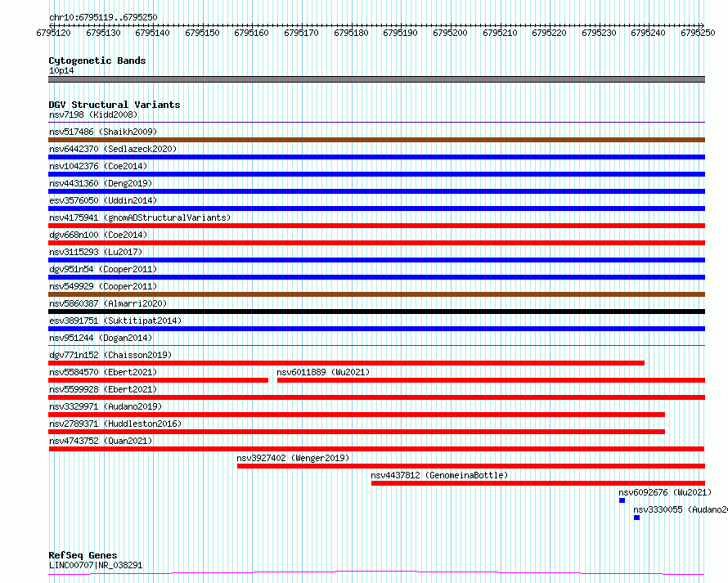Screen dimensions: 728x583
Task: Click the 6795250 ruler position label
Action: click(698, 33)
